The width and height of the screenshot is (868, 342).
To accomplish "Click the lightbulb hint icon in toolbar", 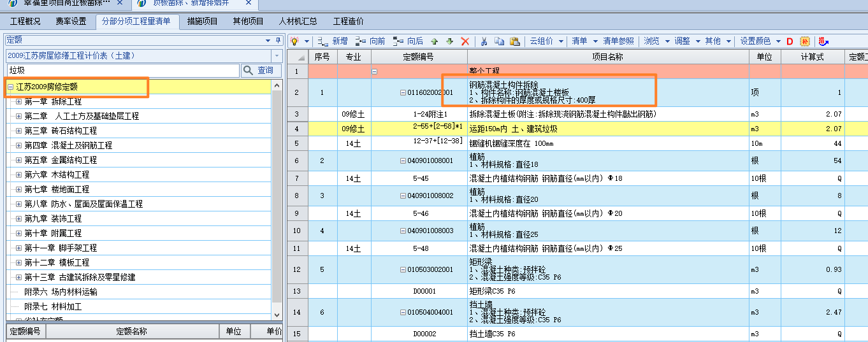I will [295, 41].
